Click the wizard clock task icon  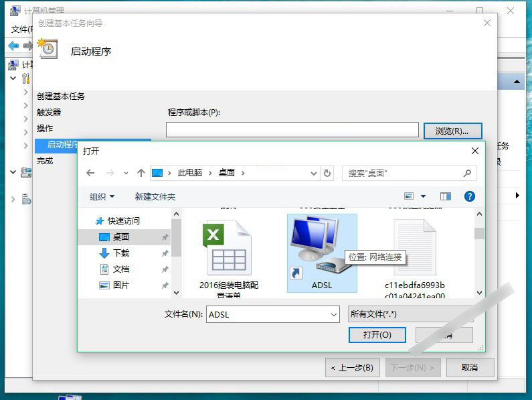point(47,49)
